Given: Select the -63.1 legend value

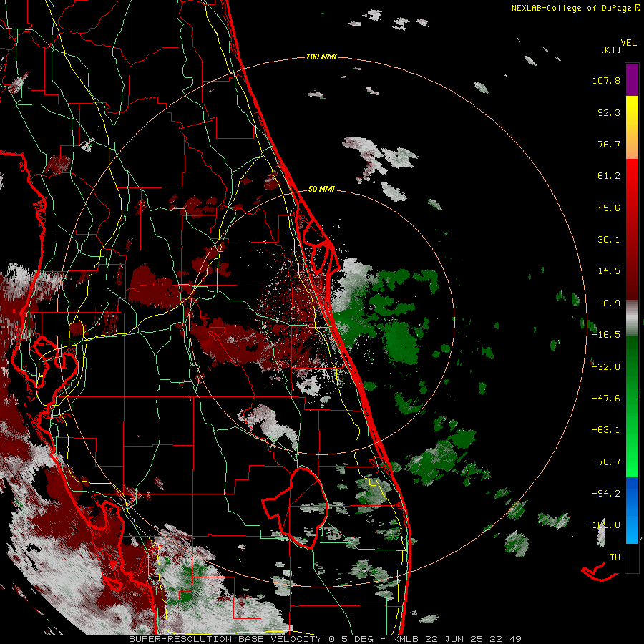Looking at the screenshot, I should [606, 430].
